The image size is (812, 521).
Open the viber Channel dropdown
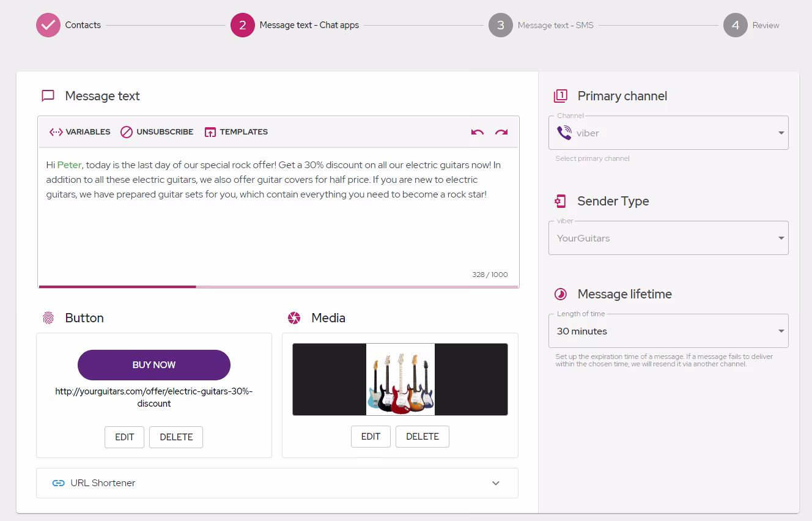click(x=668, y=133)
